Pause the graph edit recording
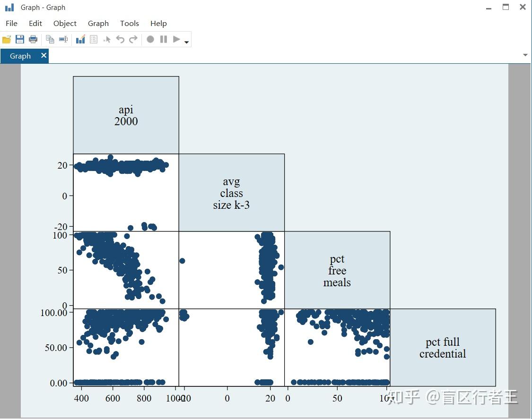532x419 pixels. click(163, 39)
